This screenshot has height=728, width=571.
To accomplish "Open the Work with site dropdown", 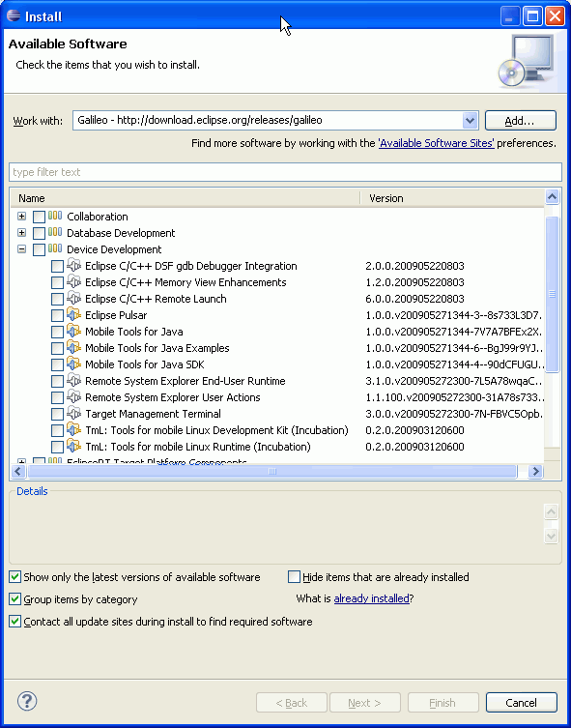I will click(470, 121).
